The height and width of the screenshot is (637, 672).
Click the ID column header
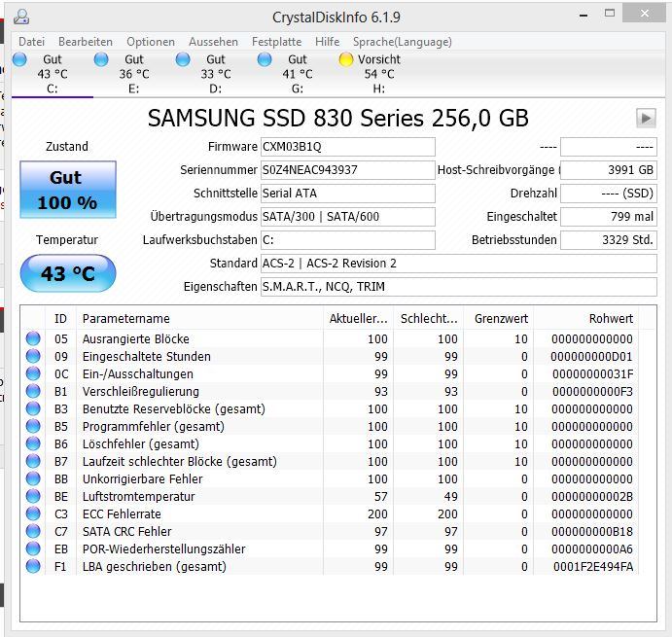click(61, 319)
